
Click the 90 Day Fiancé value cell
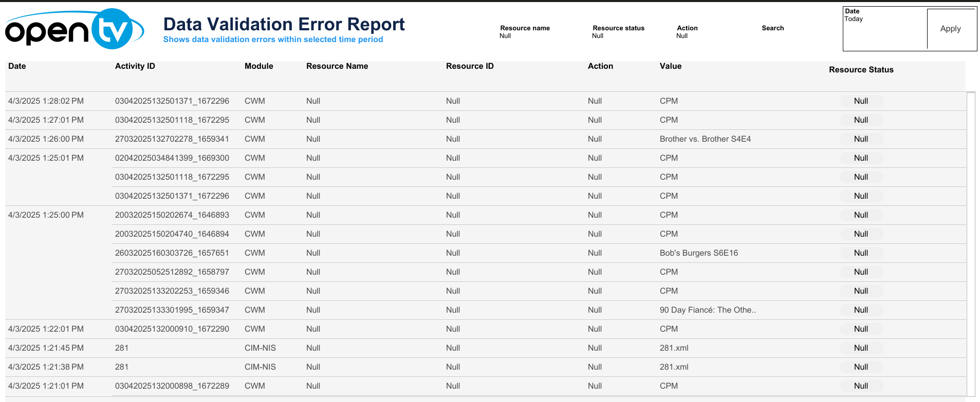(x=707, y=310)
